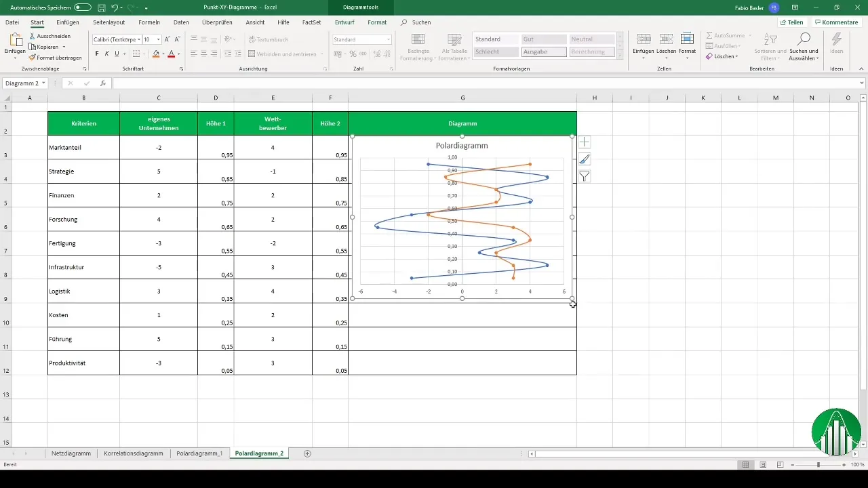
Task: Open the font size dropdown
Action: click(x=159, y=39)
